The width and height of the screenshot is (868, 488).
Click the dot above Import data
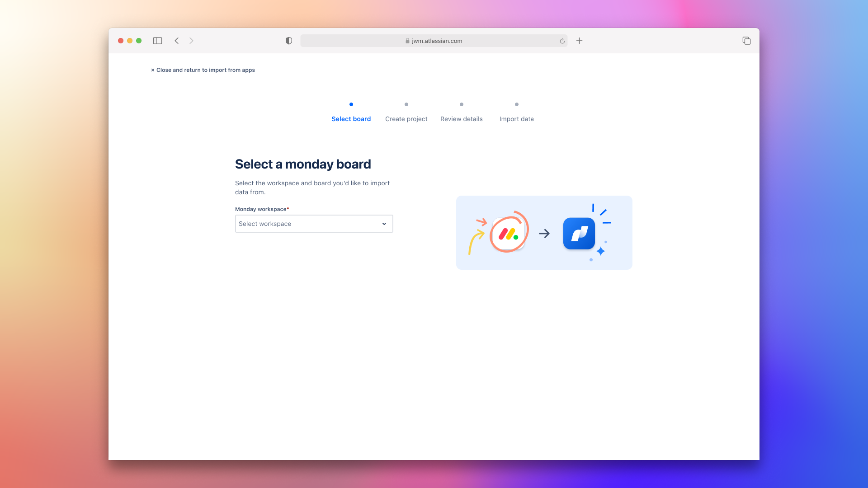click(516, 104)
